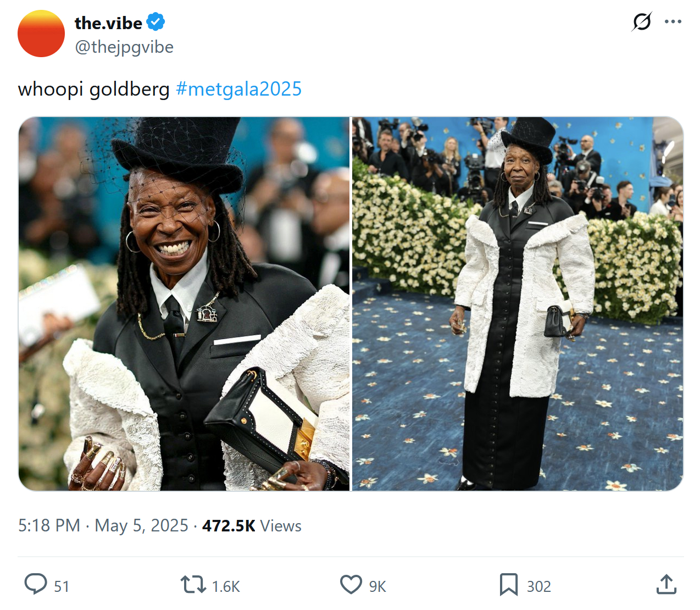This screenshot has height=610, width=700.
Task: Like the post with the heart icon
Action: (x=351, y=585)
